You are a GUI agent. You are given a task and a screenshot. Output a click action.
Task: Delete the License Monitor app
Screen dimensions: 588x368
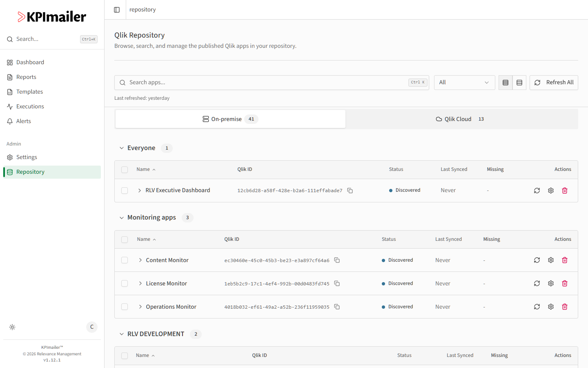pos(565,283)
